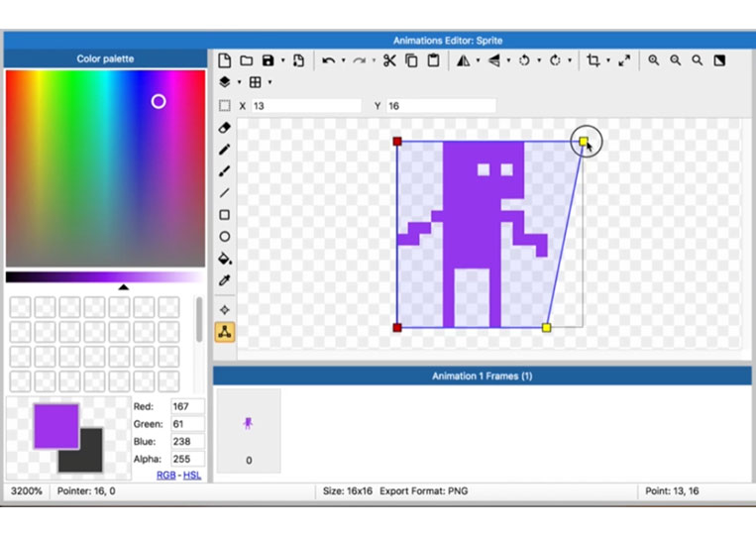Image resolution: width=756 pixels, height=536 pixels.
Task: Zoom out with the minus magnifier
Action: [676, 60]
